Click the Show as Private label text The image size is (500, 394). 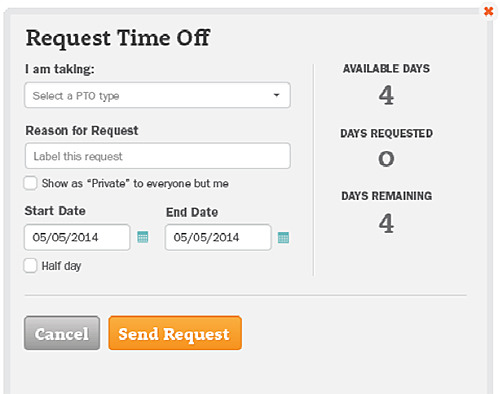pos(135,183)
